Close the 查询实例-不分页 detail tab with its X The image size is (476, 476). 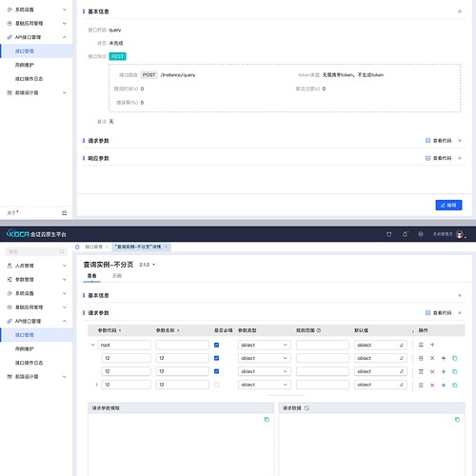[x=166, y=247]
